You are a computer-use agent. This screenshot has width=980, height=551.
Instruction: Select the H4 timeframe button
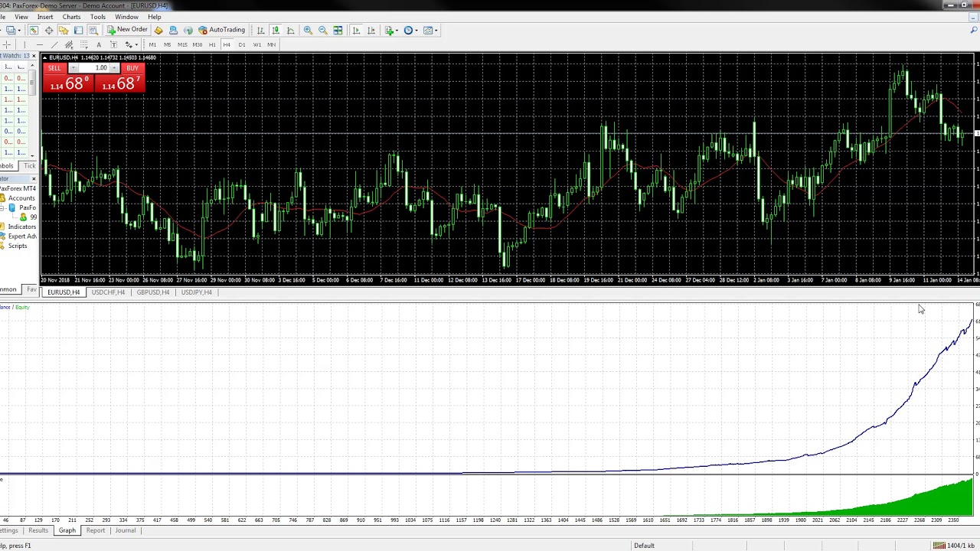(x=227, y=44)
